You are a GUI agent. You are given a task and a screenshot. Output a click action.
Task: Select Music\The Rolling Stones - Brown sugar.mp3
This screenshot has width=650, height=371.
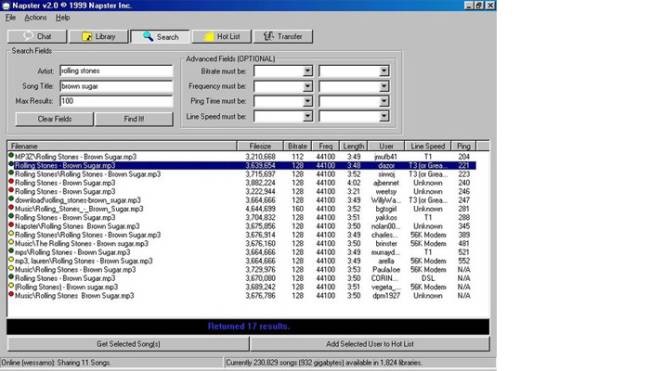click(x=81, y=244)
